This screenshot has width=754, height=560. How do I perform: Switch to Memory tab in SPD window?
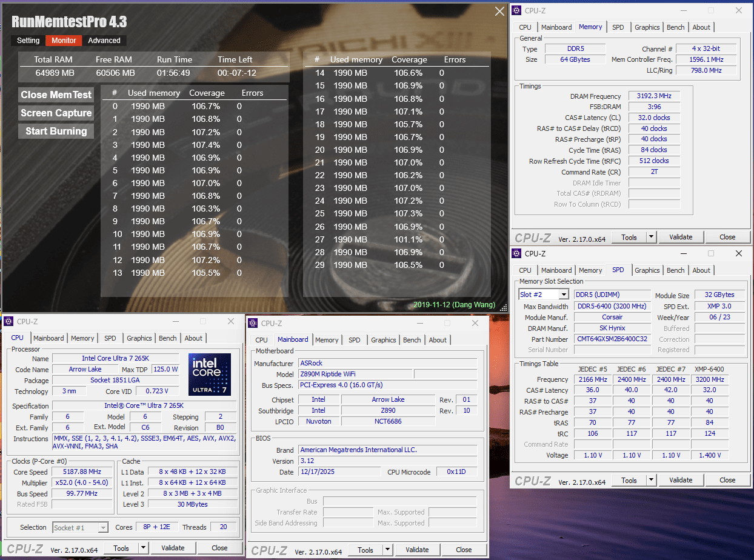[590, 270]
